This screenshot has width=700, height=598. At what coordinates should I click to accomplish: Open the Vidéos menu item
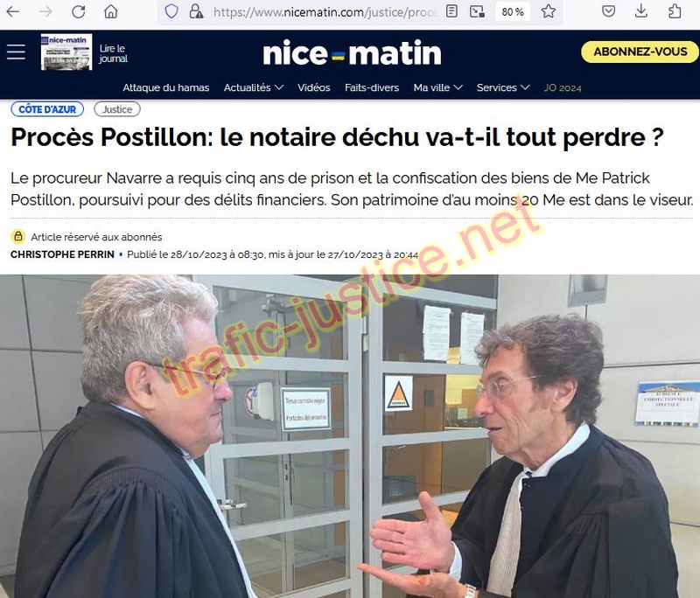(314, 87)
